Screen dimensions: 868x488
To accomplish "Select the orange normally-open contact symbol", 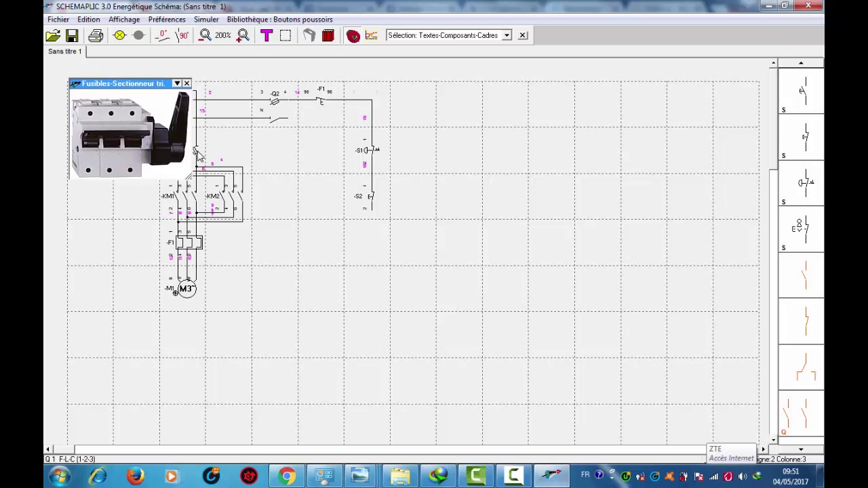I will point(802,275).
